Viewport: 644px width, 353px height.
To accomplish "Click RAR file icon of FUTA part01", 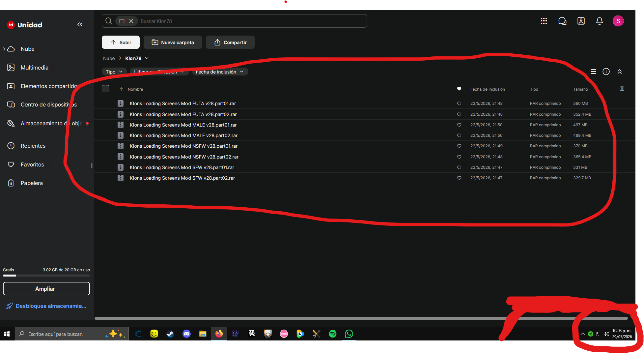I will [121, 103].
